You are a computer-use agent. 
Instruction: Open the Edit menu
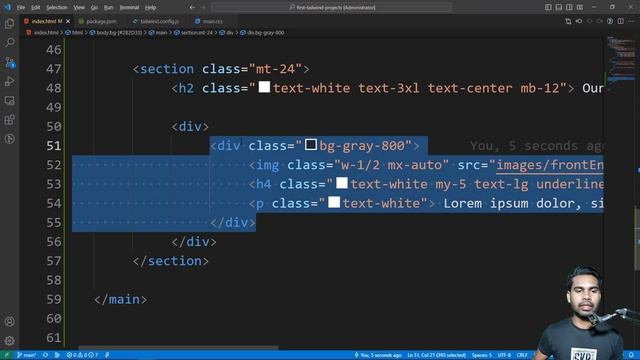[36, 7]
